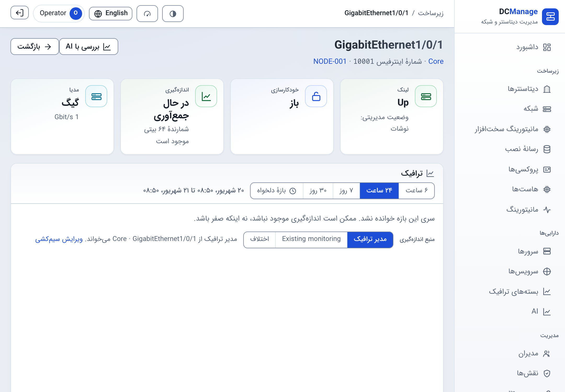Click the خودکارسازی unlock icon

coord(316,96)
